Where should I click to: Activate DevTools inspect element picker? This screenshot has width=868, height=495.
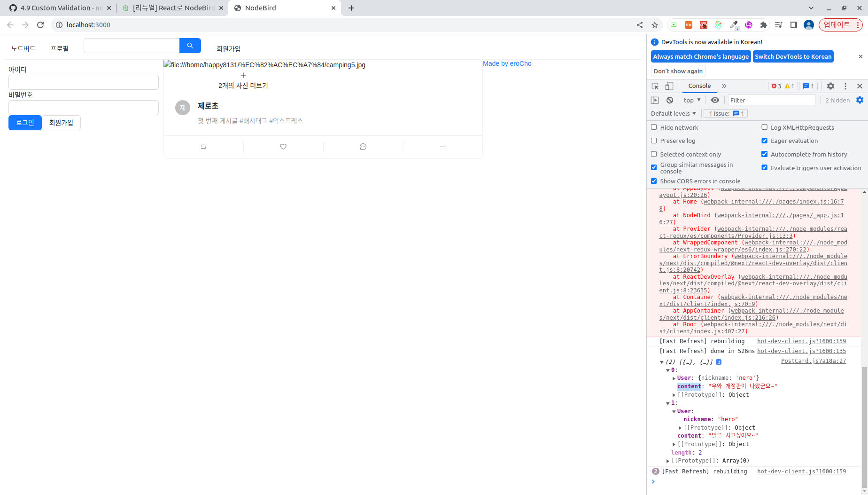[x=655, y=86]
